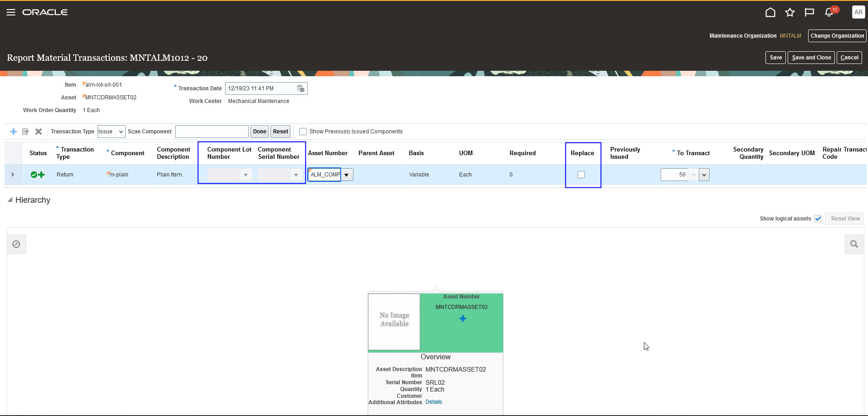
Task: Open the hierarchy search magnifier icon
Action: pyautogui.click(x=854, y=244)
